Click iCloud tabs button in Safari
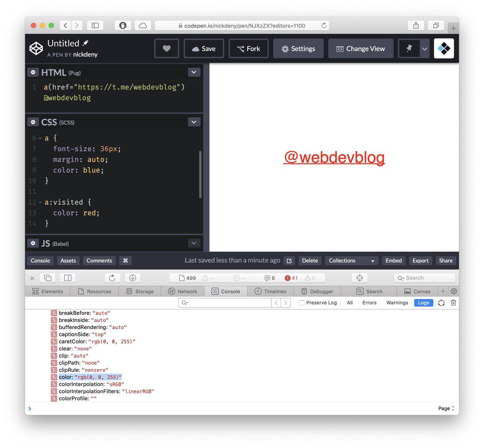Screen dimensions: 484x448 click(143, 25)
